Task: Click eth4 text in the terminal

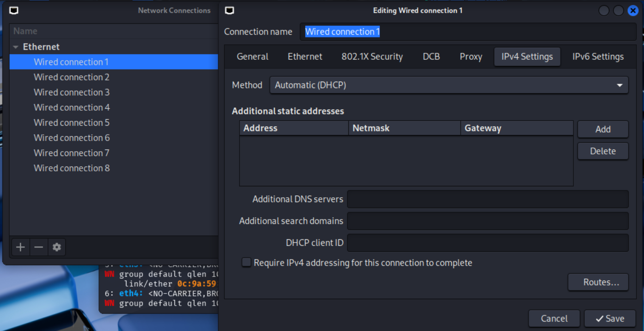Action: (x=131, y=293)
